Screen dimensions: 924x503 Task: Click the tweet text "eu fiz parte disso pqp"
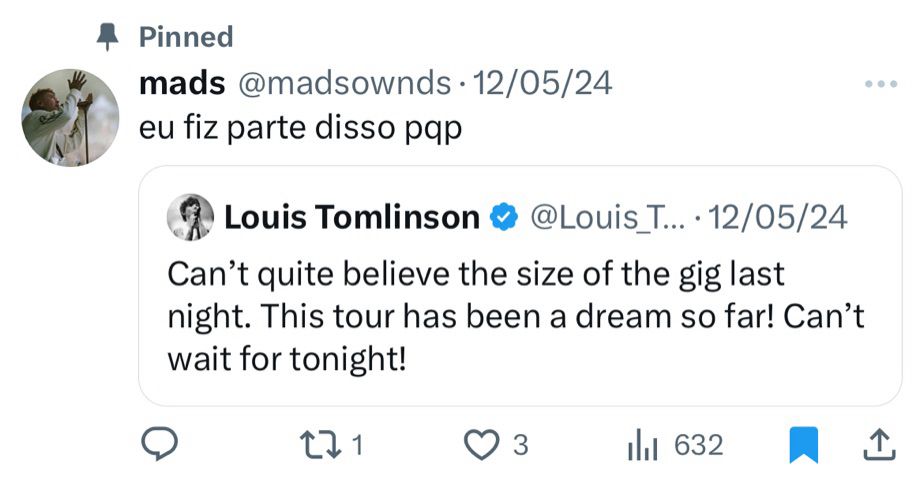tap(300, 130)
